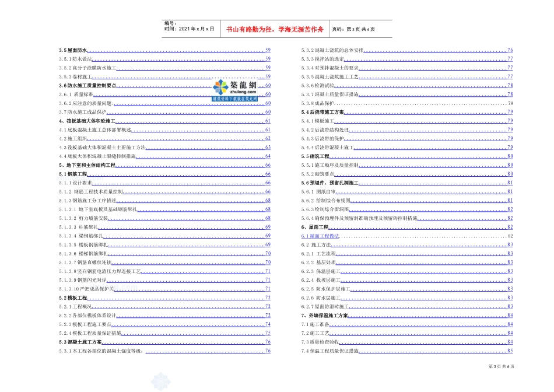Viewport: 554px width, 392px height.
Task: Jump to chapter '5、地下室和主体结构工程'
Action: 164,165
